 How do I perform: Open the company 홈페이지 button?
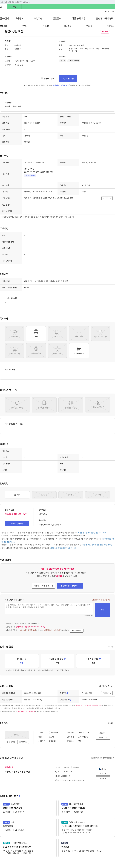coord(103,733)
